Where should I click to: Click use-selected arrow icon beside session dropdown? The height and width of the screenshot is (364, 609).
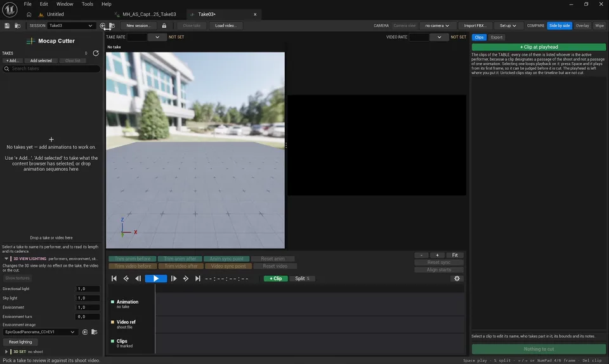(103, 25)
